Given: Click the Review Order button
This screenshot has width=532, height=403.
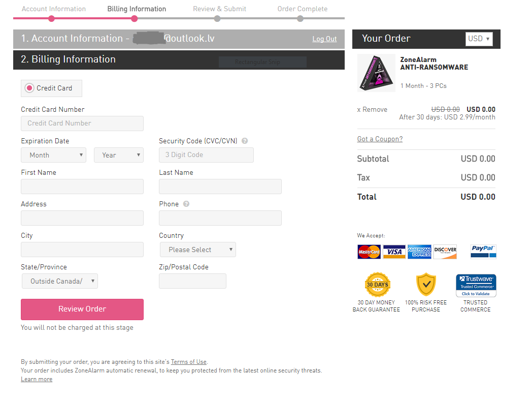Looking at the screenshot, I should (82, 309).
